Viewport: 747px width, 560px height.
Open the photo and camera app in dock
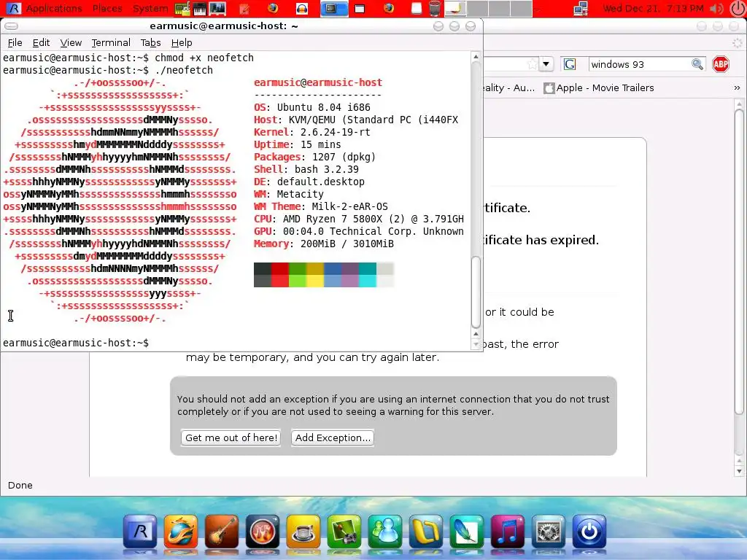pos(344,532)
